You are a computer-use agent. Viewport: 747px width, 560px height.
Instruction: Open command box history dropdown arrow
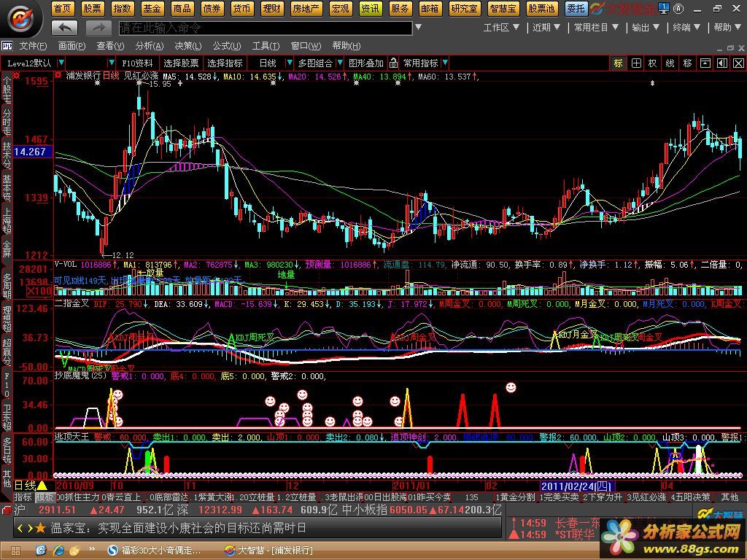click(x=418, y=28)
